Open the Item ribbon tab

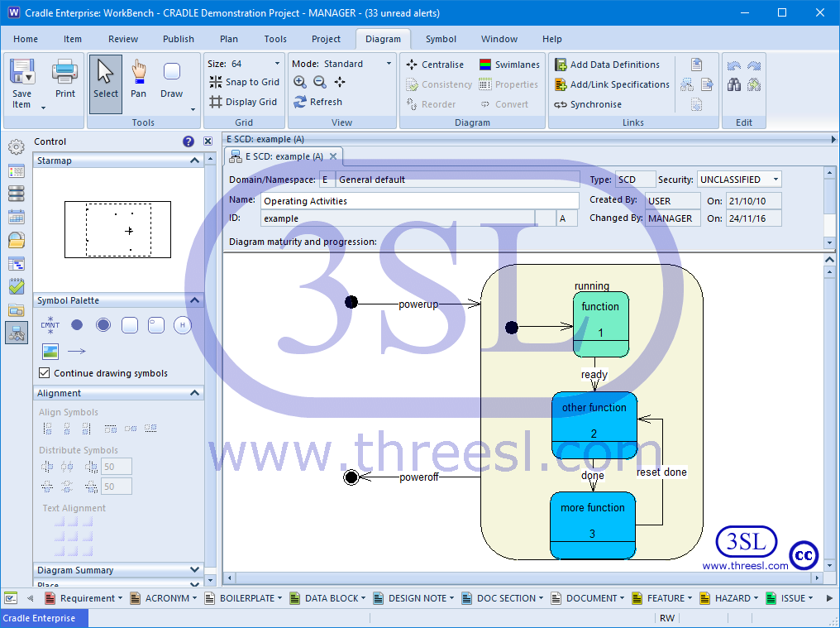click(x=72, y=39)
